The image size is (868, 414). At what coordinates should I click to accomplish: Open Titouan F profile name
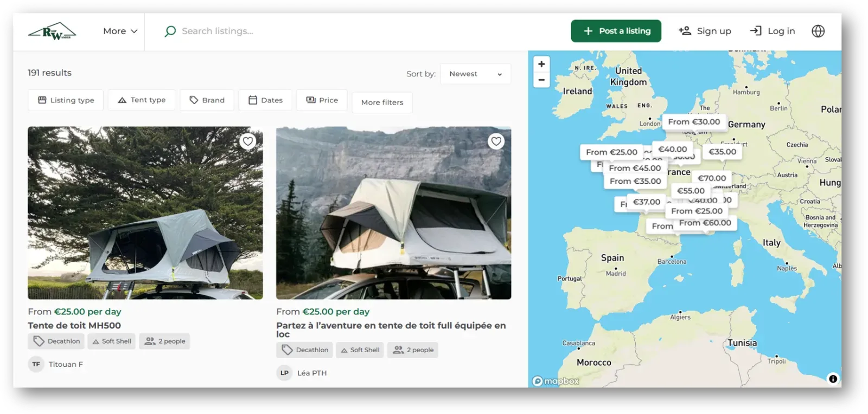click(x=66, y=364)
